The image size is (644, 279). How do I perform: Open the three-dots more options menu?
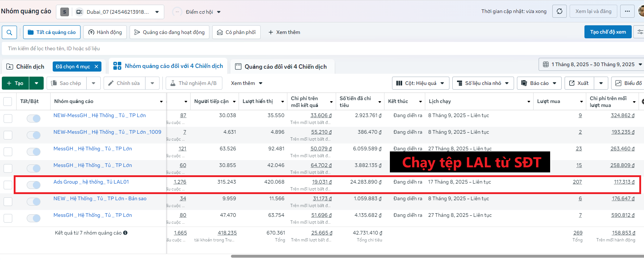coord(627,11)
